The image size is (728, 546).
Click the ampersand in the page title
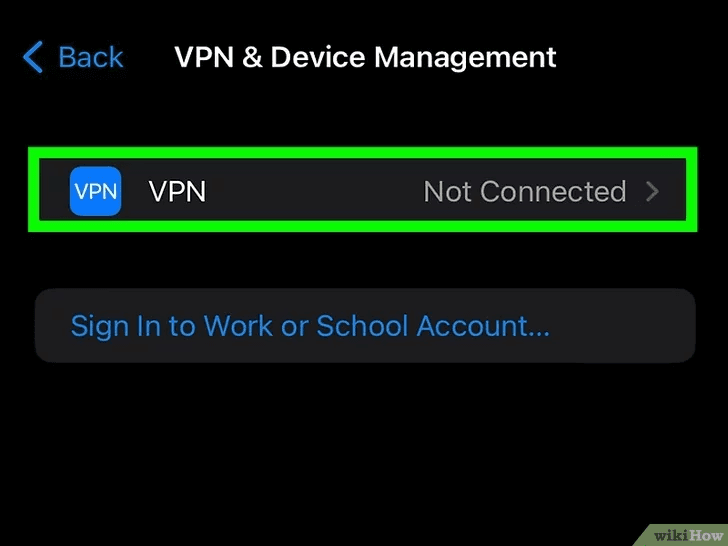252,58
